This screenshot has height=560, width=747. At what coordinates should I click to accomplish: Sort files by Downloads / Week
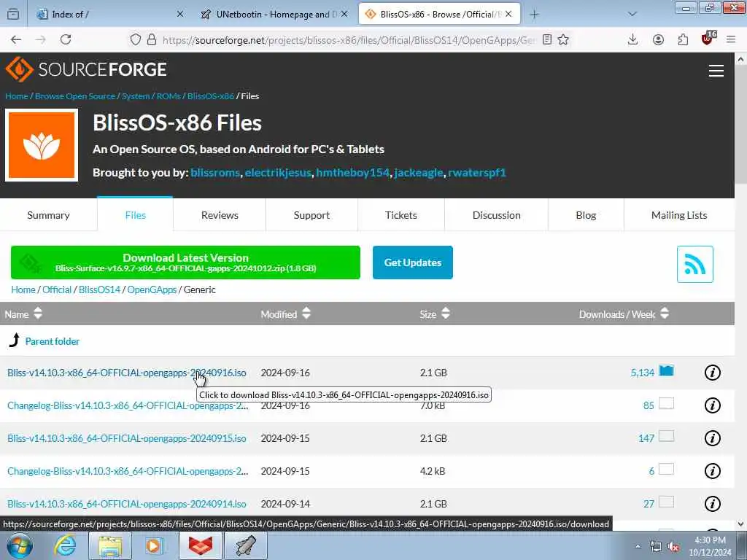(x=624, y=314)
